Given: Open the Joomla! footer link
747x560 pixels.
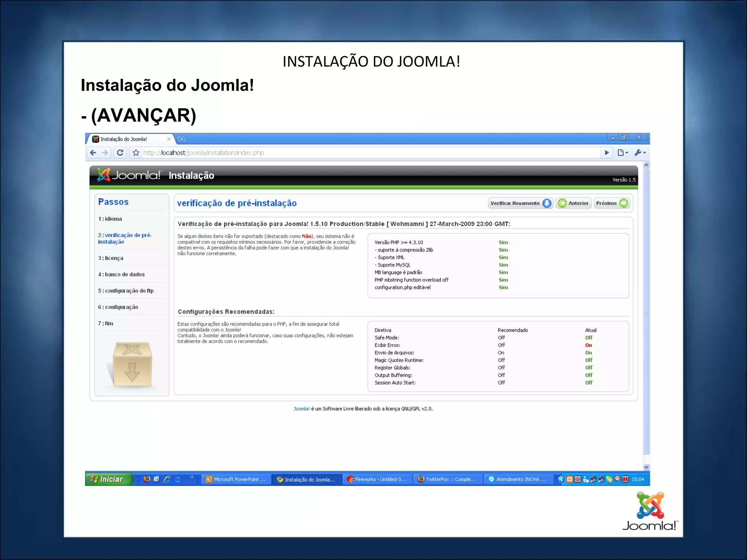Looking at the screenshot, I should click(x=301, y=409).
